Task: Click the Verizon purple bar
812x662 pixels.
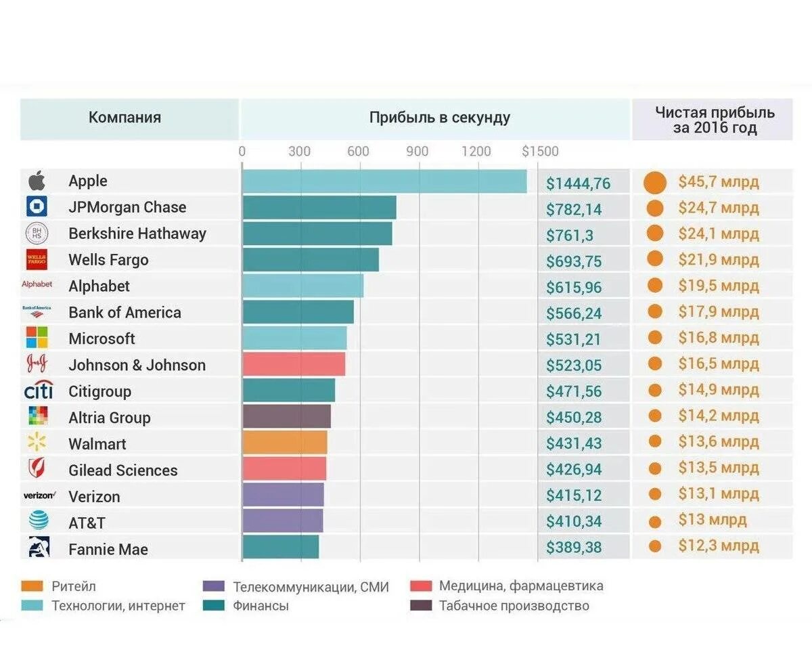Action: [x=283, y=495]
